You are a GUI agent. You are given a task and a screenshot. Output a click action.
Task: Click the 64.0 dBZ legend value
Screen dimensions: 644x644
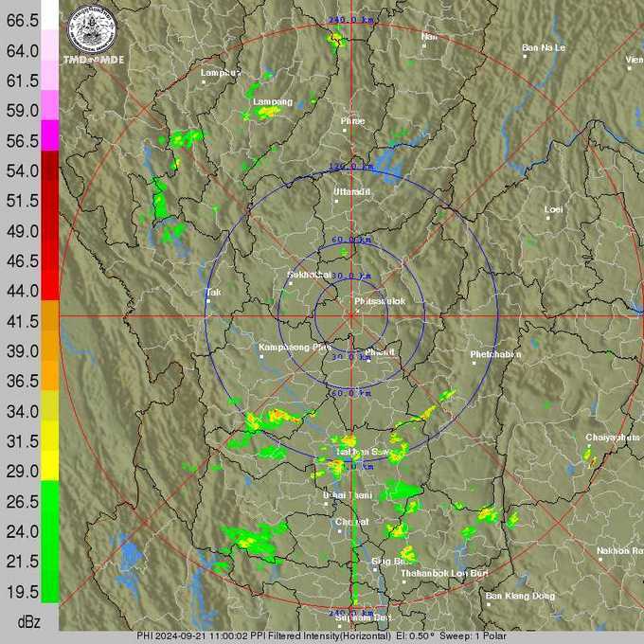(23, 51)
